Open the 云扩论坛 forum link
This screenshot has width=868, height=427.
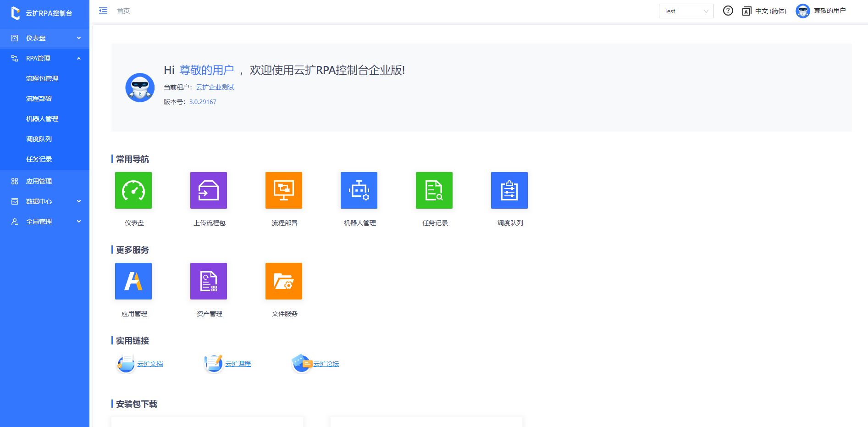click(326, 364)
